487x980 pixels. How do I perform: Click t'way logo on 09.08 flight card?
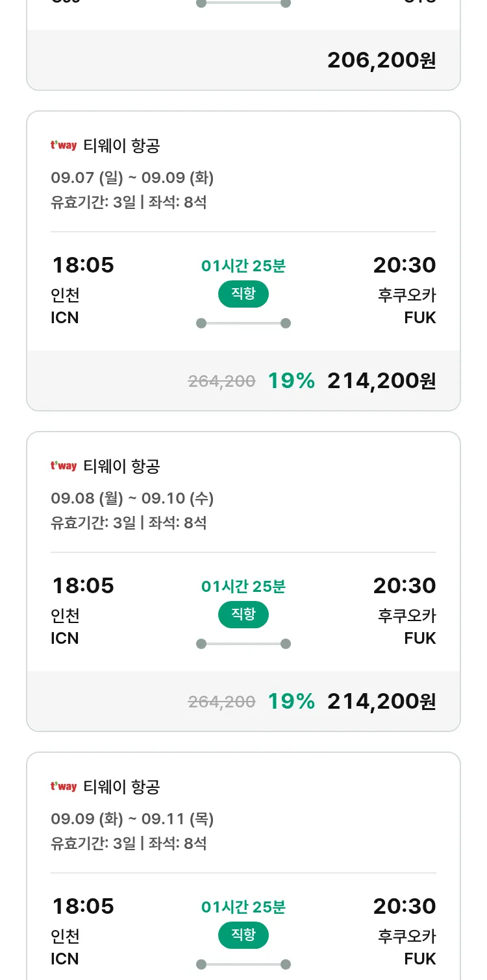coord(64,466)
